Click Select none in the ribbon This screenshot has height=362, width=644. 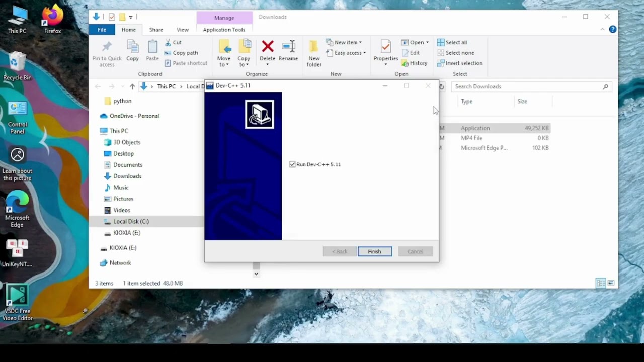point(456,53)
